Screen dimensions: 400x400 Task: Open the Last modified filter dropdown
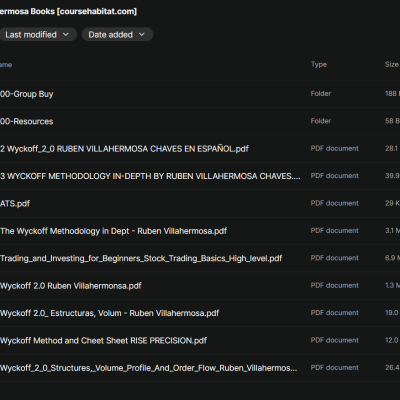coord(37,35)
